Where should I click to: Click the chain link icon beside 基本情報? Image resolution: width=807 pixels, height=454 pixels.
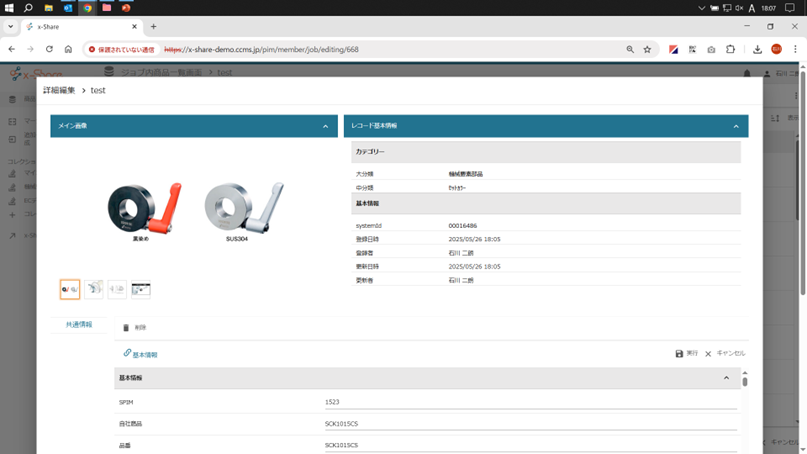[x=127, y=354]
